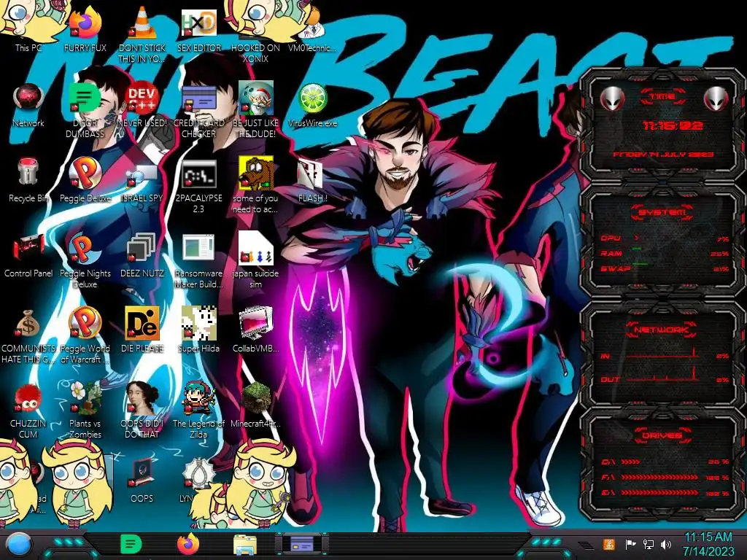Open the DONT STICK THIS IN YO... VLC shortcut

[142, 34]
